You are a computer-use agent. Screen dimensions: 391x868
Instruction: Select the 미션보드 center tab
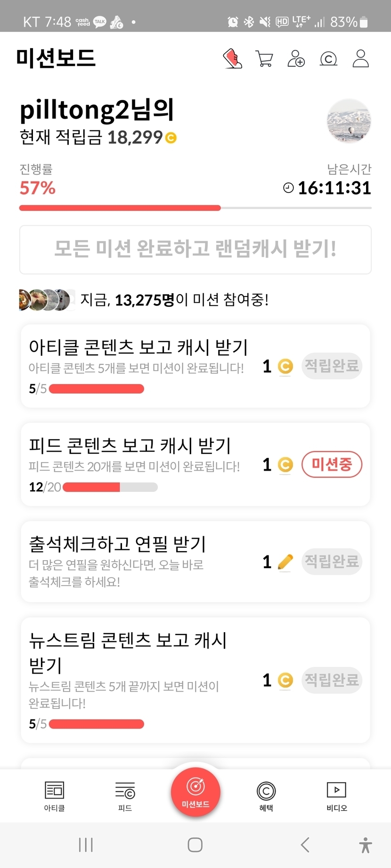195,792
